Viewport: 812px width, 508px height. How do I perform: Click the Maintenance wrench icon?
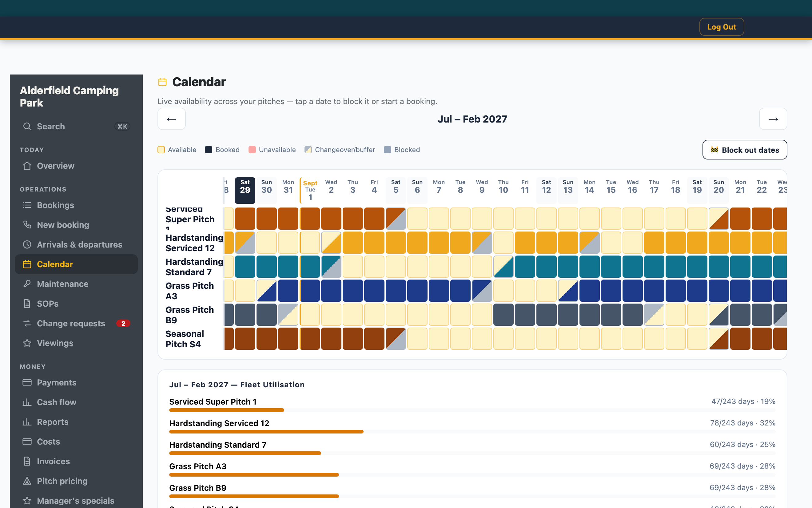pos(27,284)
